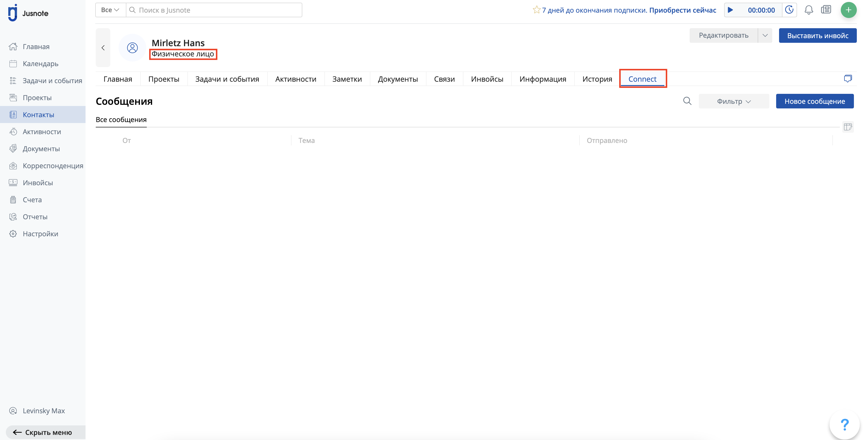The image size is (868, 440).
Task: Go back with the left chevron
Action: [103, 48]
